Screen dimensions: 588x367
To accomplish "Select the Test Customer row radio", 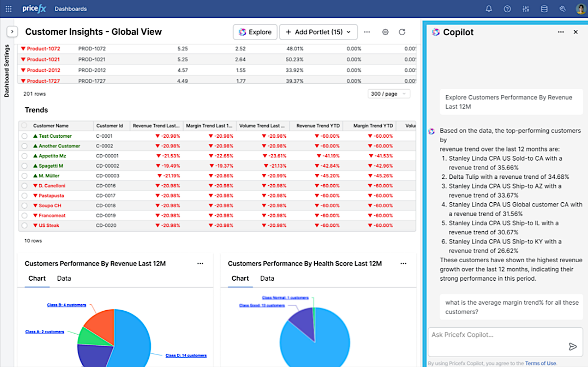I will [x=24, y=136].
